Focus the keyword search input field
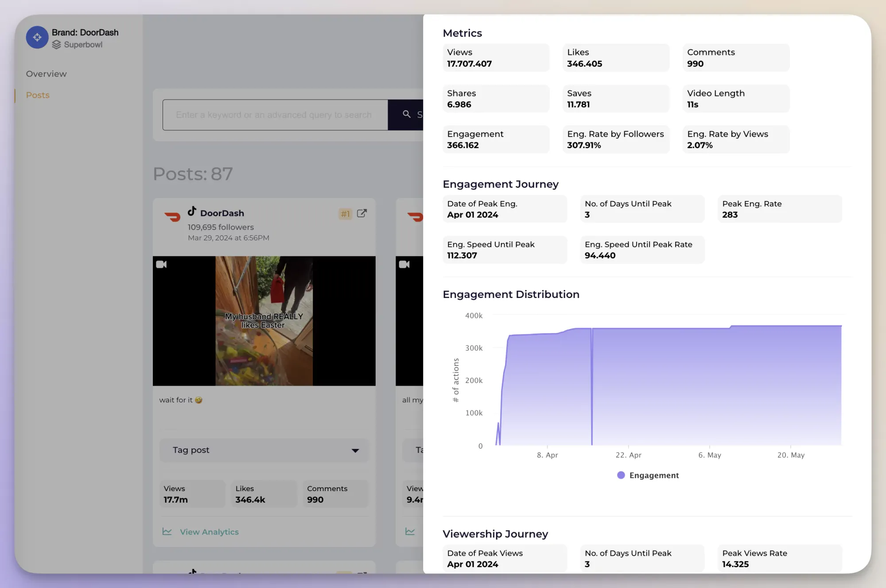 [x=275, y=115]
